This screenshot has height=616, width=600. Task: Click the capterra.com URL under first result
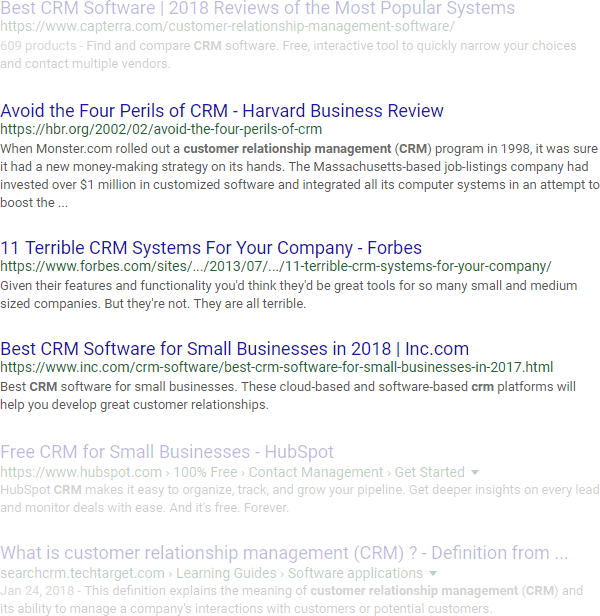click(x=227, y=27)
